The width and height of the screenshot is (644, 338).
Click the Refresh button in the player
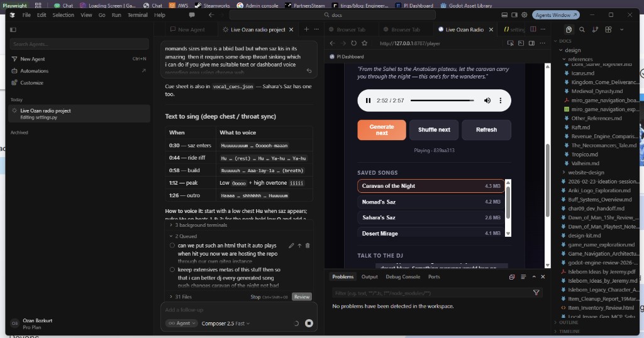[x=486, y=129]
